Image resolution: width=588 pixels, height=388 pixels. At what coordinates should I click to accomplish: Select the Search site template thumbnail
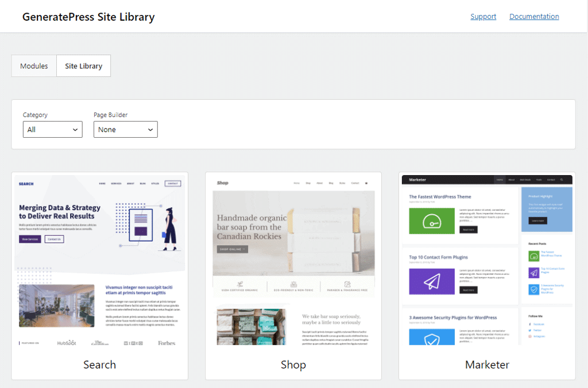(99, 259)
